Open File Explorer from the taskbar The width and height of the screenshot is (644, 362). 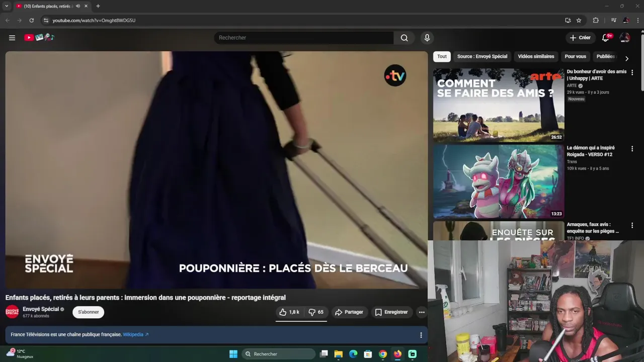click(x=339, y=354)
